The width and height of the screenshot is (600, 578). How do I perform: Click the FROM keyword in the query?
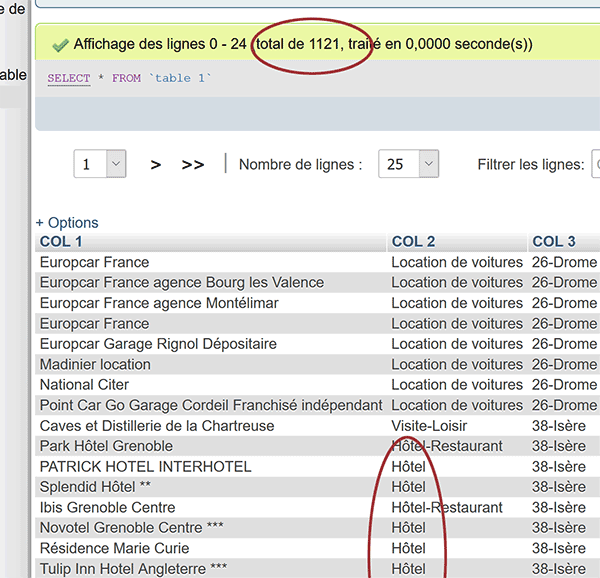click(126, 78)
